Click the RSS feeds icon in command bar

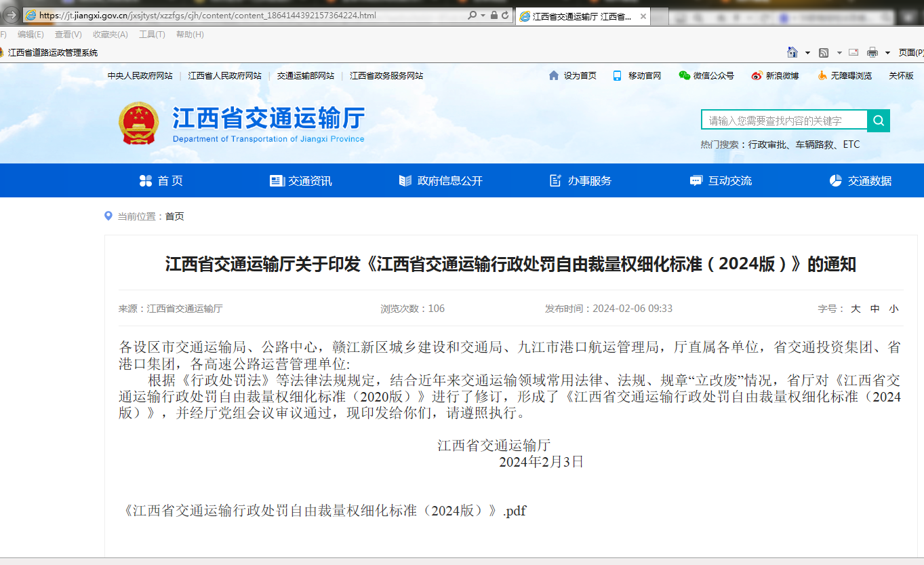(824, 52)
